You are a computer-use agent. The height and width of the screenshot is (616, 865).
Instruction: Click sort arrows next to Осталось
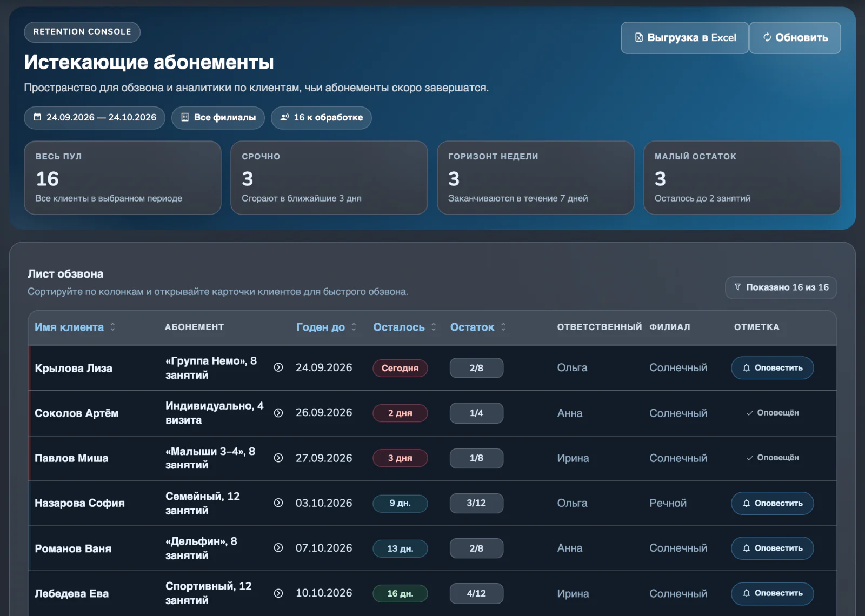click(434, 327)
